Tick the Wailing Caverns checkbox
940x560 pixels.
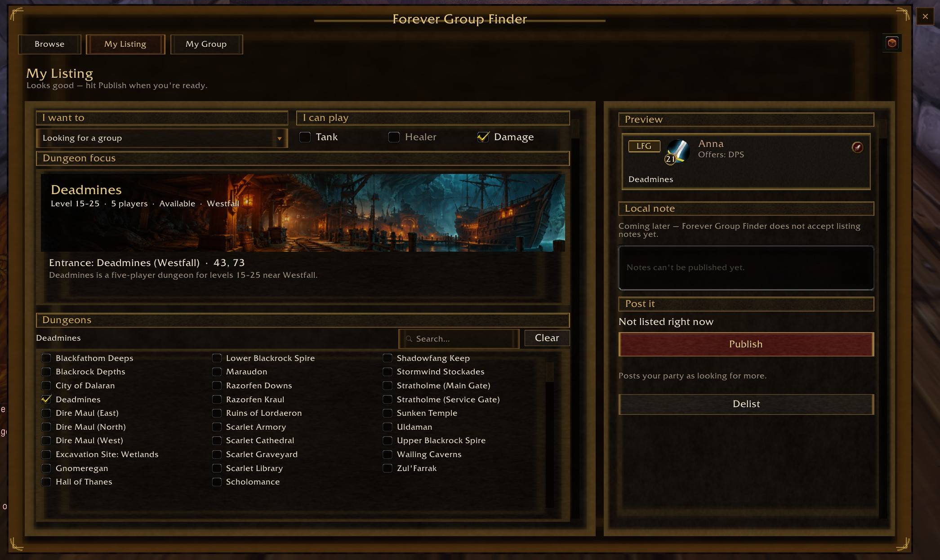[387, 454]
